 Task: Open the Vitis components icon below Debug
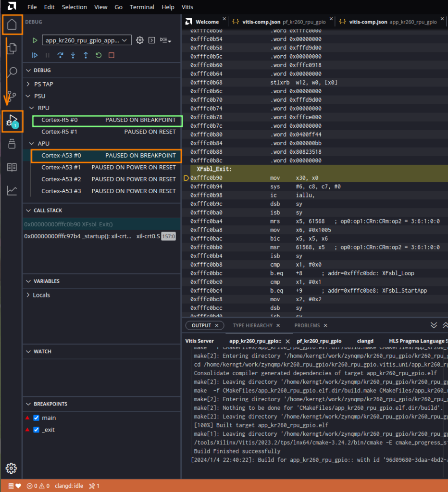tap(12, 144)
